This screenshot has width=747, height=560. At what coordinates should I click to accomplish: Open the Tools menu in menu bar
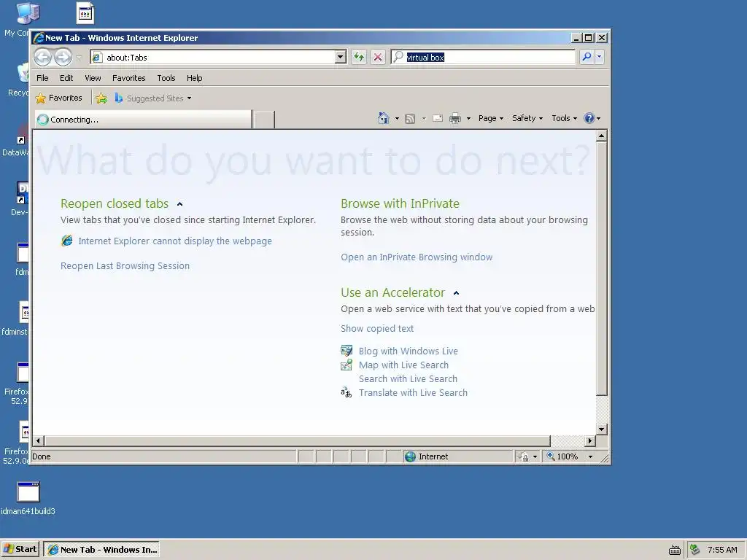pyautogui.click(x=166, y=78)
